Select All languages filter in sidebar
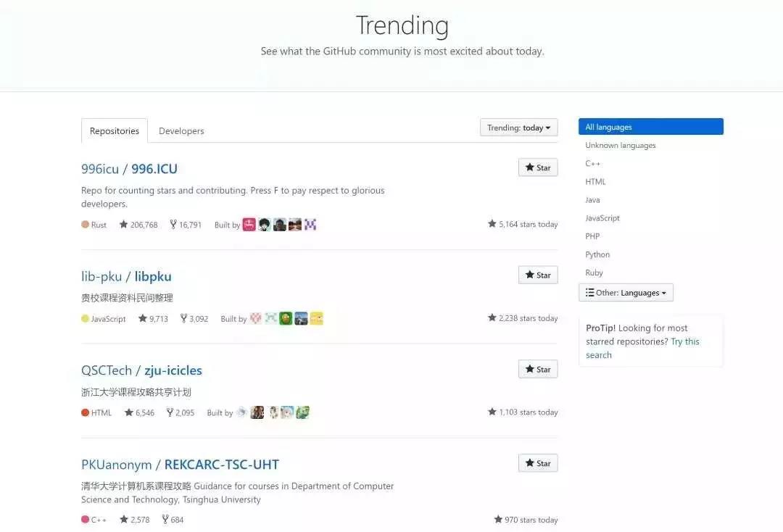This screenshot has width=783, height=532. coord(650,127)
